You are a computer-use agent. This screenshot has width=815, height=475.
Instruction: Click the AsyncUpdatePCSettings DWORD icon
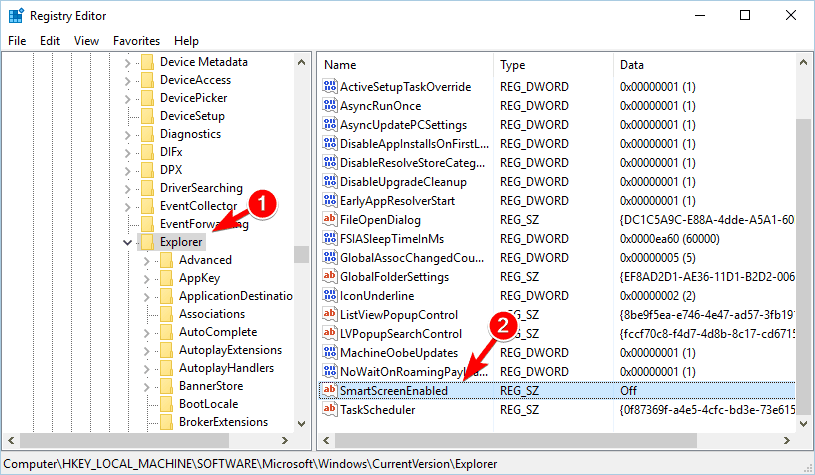330,125
